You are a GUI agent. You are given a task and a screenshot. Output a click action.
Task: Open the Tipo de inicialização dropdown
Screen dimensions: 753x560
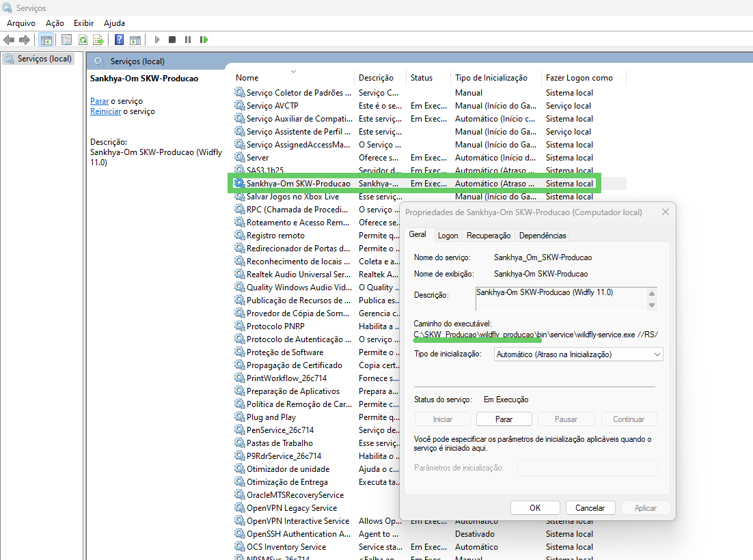point(578,354)
